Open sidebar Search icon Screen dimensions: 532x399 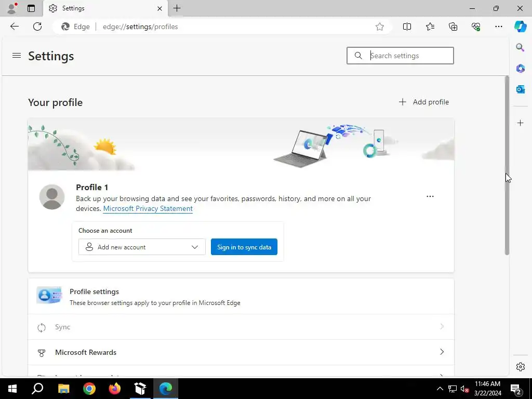520,47
